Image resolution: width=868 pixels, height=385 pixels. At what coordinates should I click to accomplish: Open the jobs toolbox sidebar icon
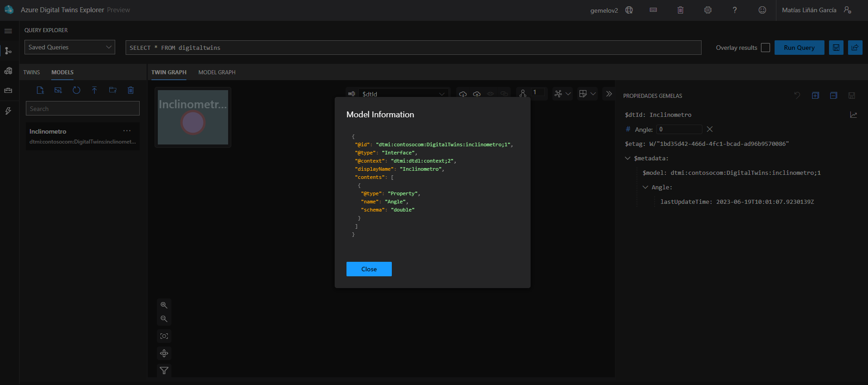8,91
